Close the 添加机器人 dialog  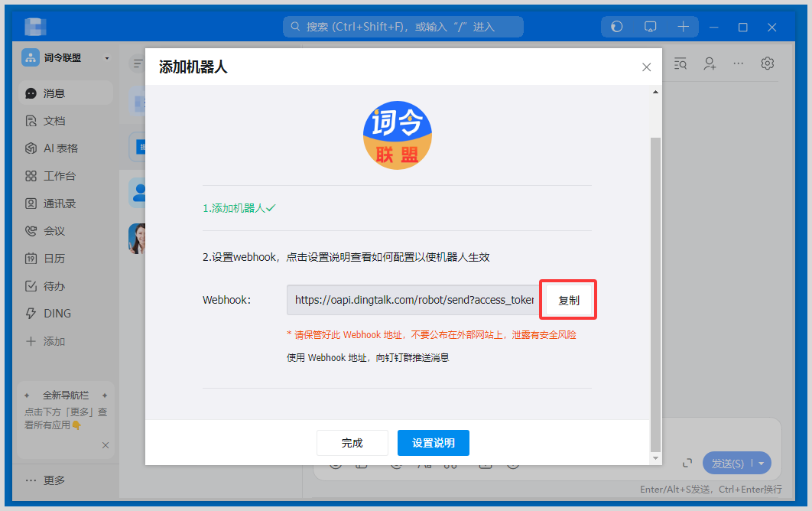646,67
